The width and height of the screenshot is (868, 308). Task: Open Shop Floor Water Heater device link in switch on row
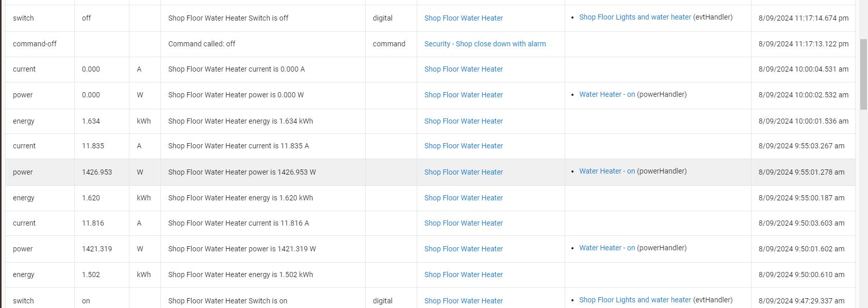463,301
